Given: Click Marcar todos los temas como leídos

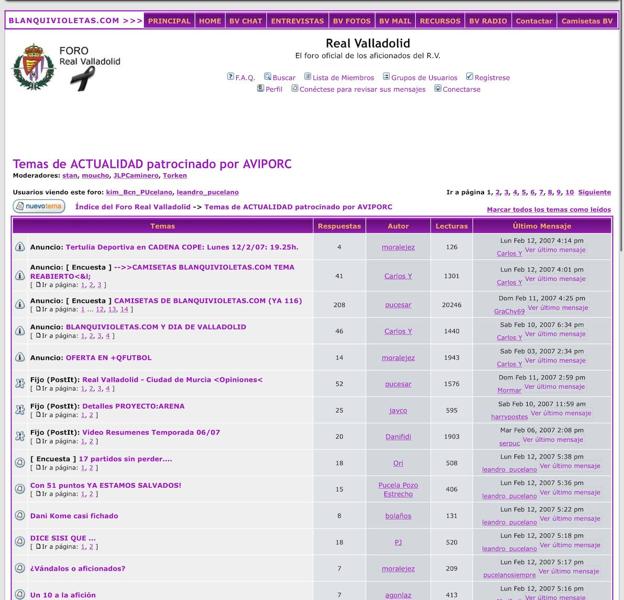Looking at the screenshot, I should [548, 209].
